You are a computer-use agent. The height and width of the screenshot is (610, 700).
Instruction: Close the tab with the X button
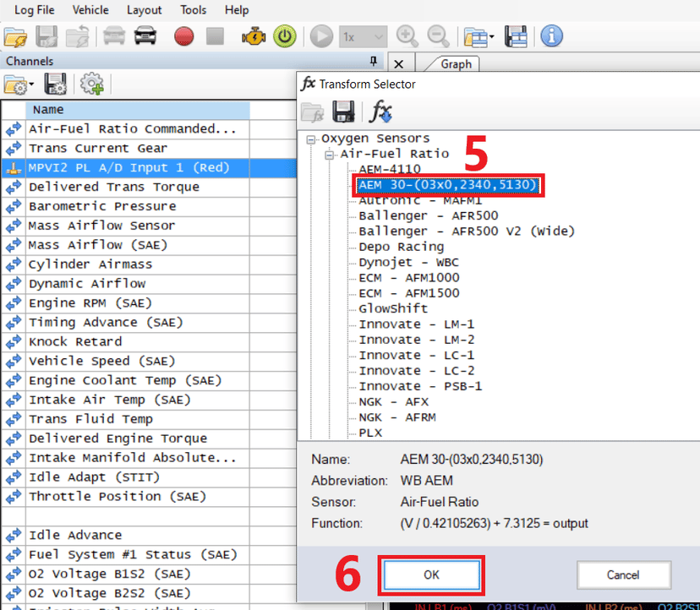(399, 64)
